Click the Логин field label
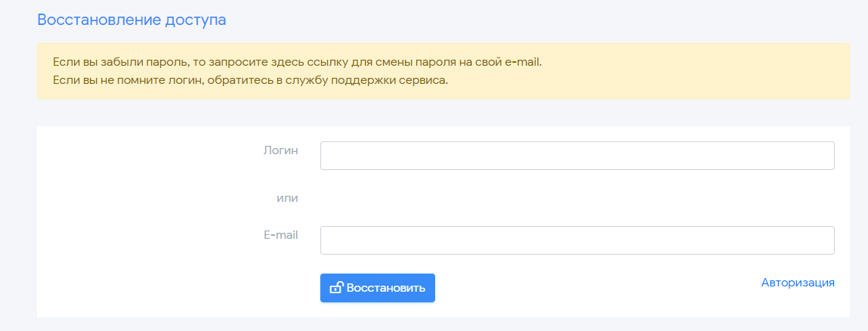Image resolution: width=868 pixels, height=331 pixels. point(281,150)
